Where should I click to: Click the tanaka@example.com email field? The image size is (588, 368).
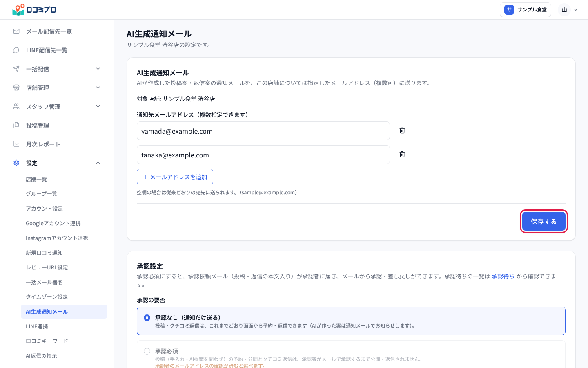pos(263,155)
